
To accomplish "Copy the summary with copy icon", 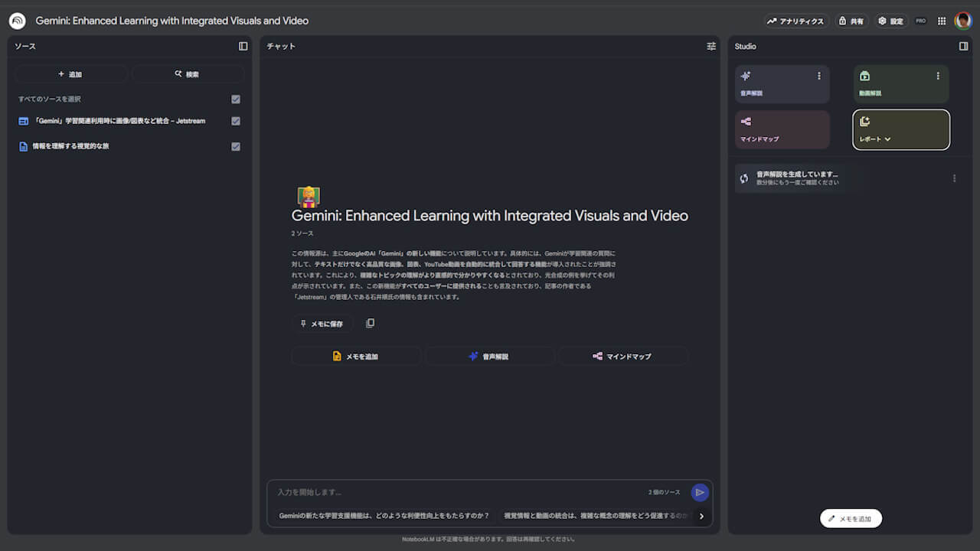I will click(x=371, y=323).
